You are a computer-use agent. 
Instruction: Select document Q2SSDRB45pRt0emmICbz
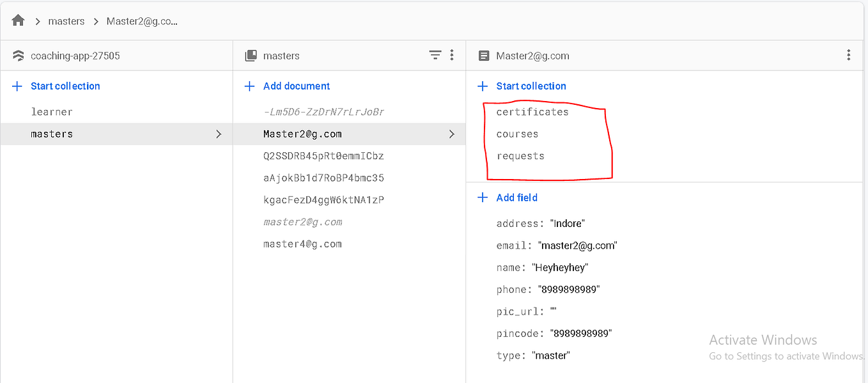click(x=323, y=155)
